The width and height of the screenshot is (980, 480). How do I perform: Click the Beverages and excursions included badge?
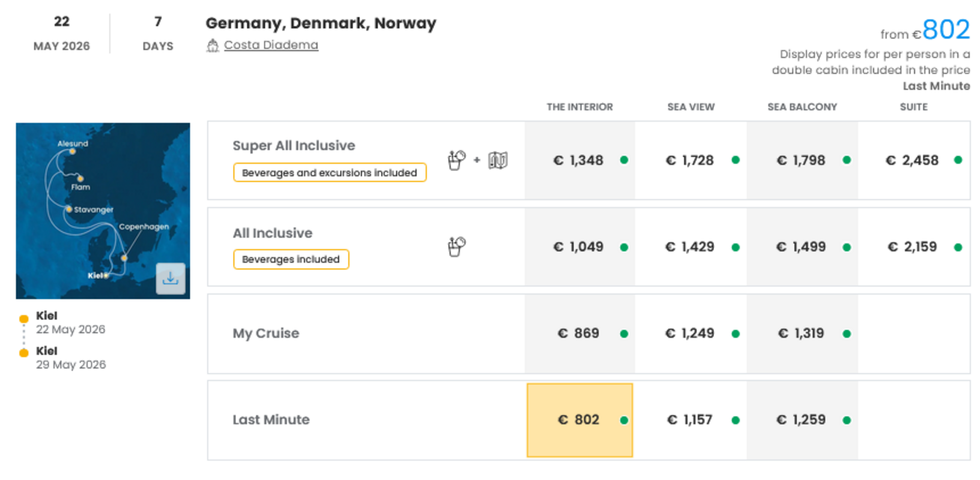coord(330,173)
